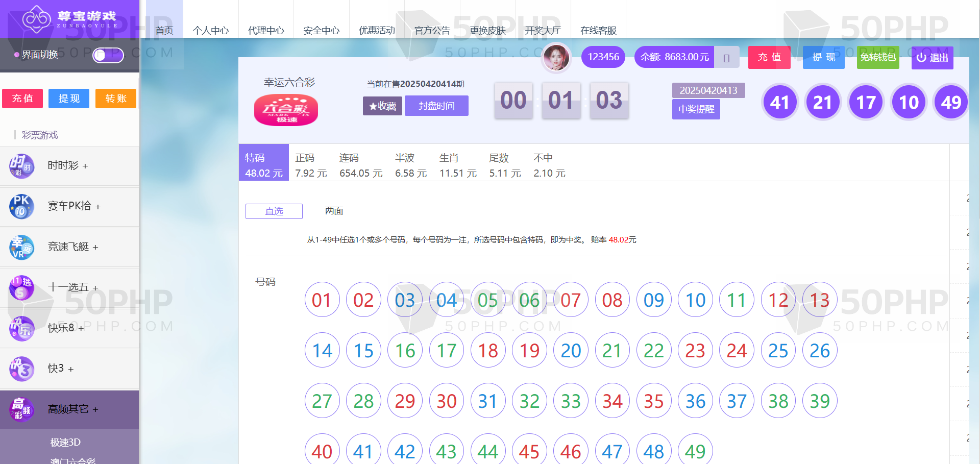Viewport: 980px width, 464px height.
Task: Select number ball 25
Action: point(778,351)
